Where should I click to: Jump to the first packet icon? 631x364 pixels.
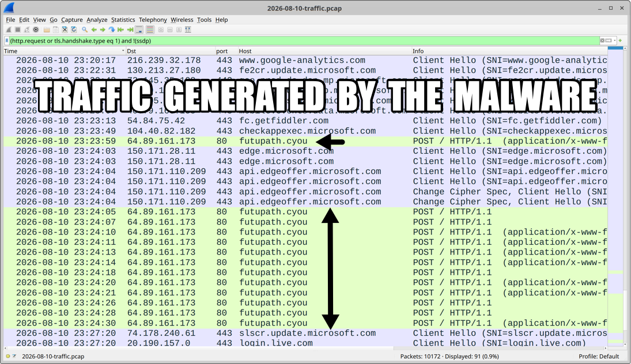(121, 30)
